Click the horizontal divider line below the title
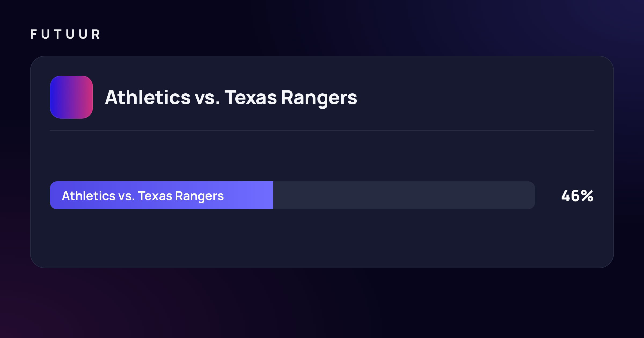Screen dimensions: 644x338 (x=322, y=131)
